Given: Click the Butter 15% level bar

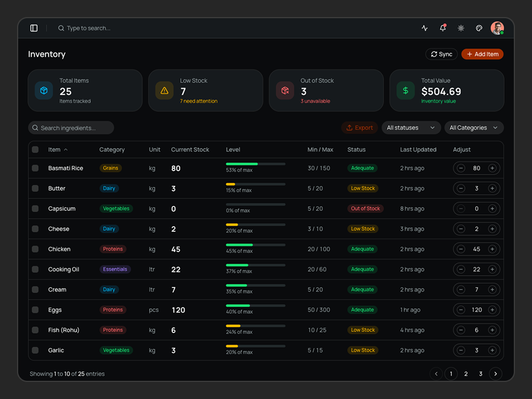Looking at the screenshot, I should pos(255,184).
